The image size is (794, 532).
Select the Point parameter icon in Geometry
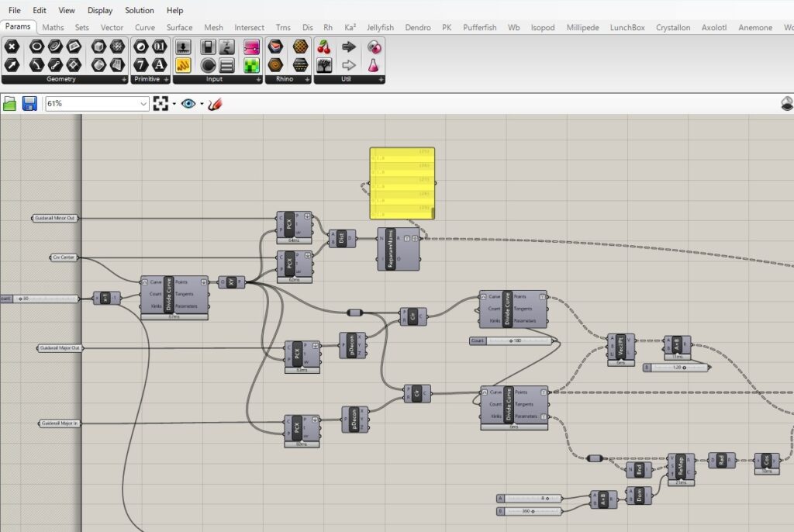click(x=12, y=47)
